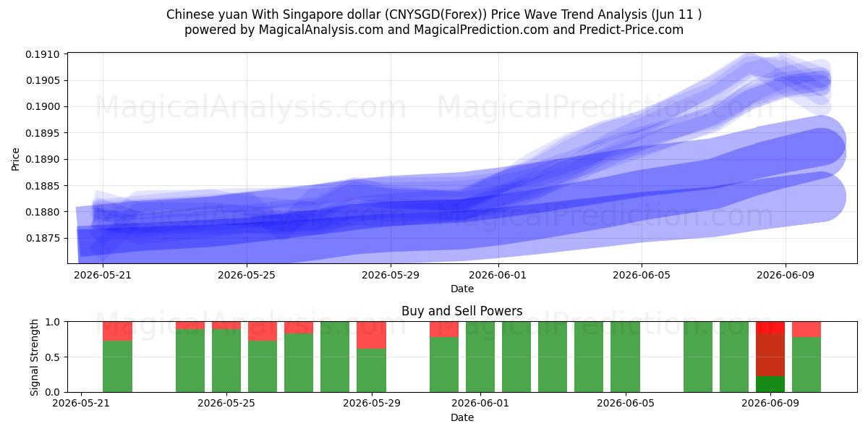868x434 pixels.
Task: Click the 2026-05-25 tick on price chart
Action: 246,275
